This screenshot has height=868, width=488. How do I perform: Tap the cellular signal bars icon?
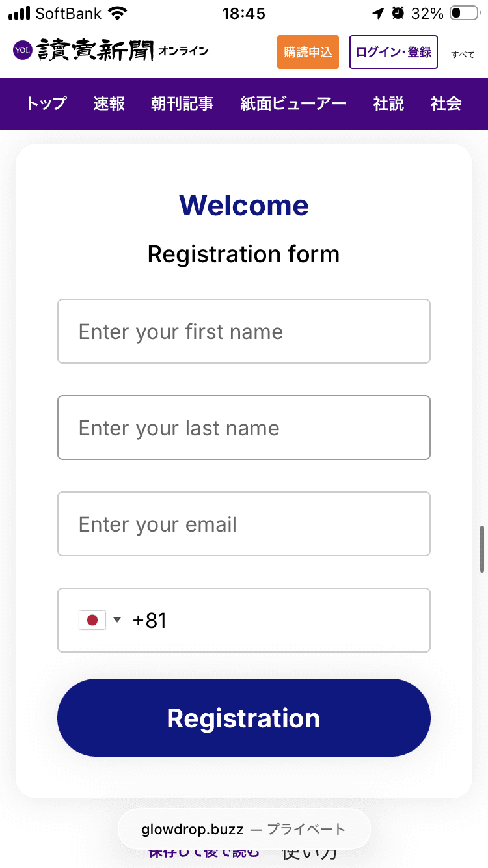20,13
